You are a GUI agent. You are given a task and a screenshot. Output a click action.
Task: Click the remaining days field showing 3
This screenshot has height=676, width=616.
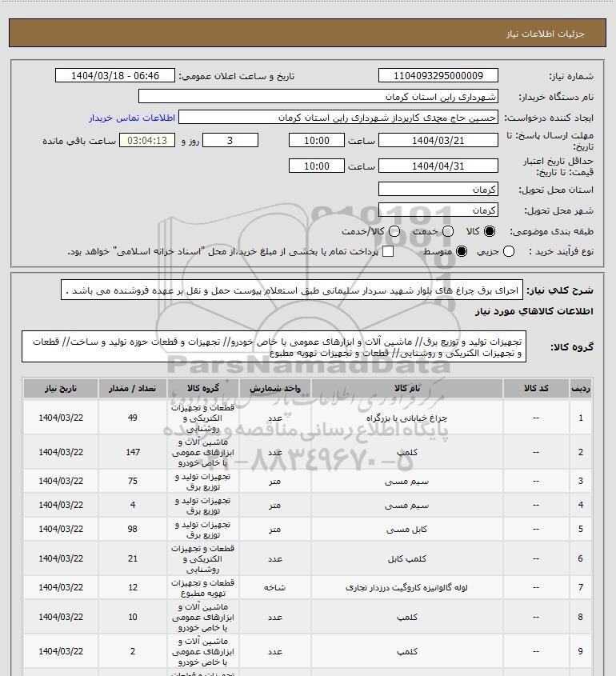pos(230,141)
